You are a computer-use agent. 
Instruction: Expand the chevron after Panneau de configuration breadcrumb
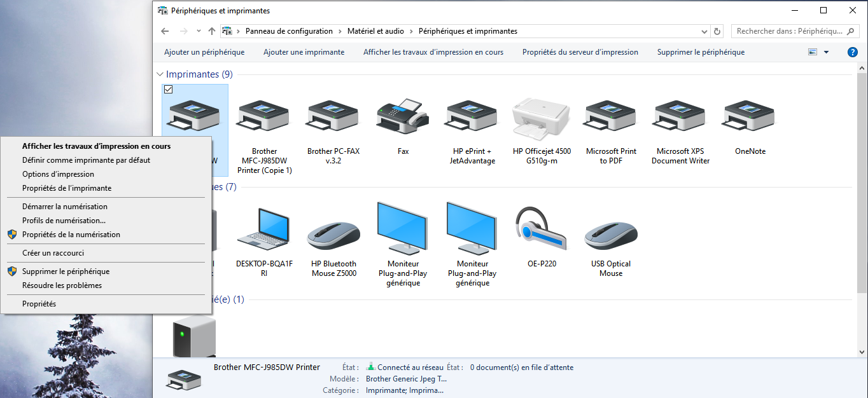340,31
